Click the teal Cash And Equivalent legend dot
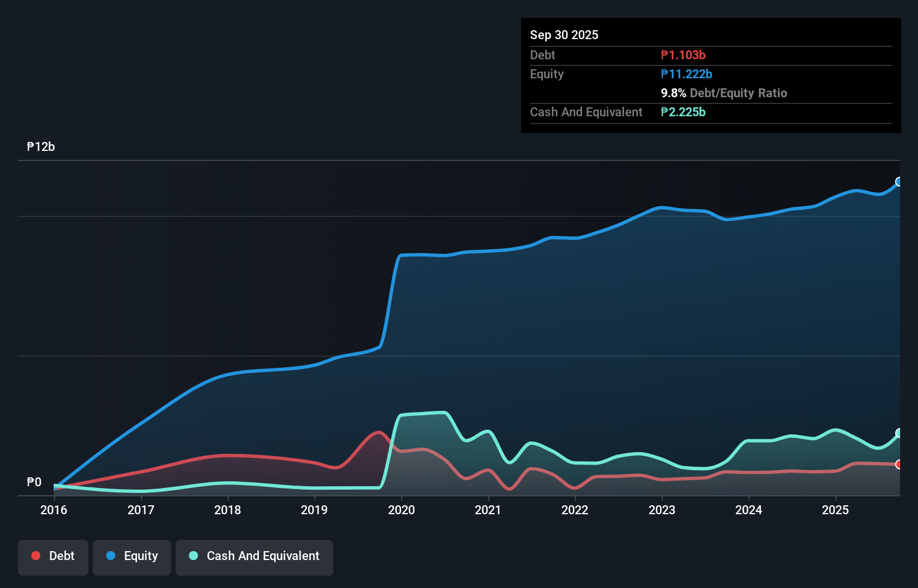Image resolution: width=918 pixels, height=588 pixels. click(193, 556)
